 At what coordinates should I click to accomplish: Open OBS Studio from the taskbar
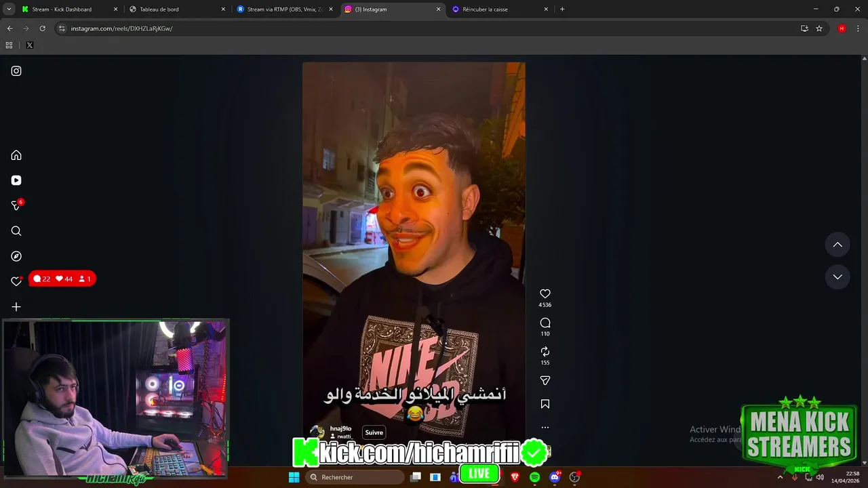pyautogui.click(x=575, y=477)
